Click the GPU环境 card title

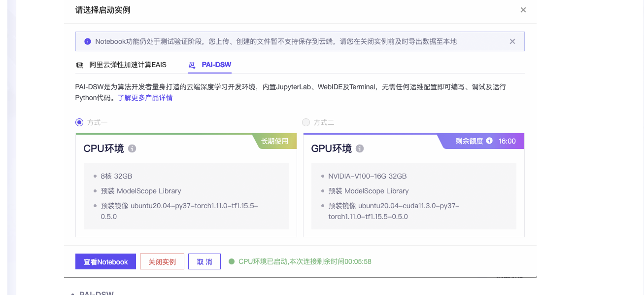[331, 148]
